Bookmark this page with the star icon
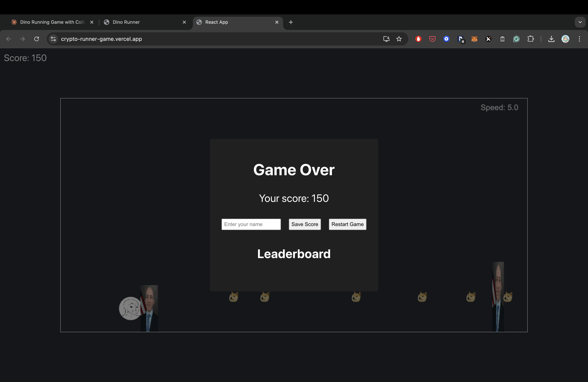This screenshot has height=382, width=588. point(399,39)
